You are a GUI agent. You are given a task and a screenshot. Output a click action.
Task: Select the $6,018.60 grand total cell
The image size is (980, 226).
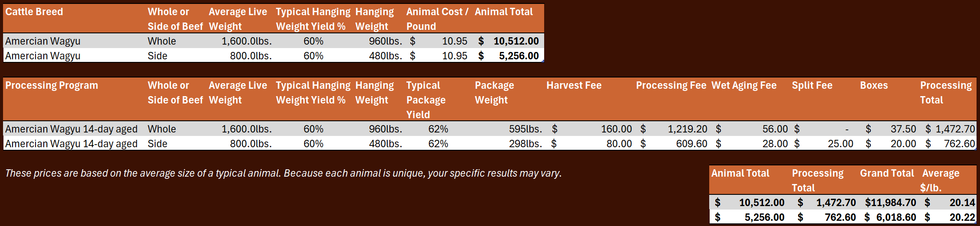[896, 217]
